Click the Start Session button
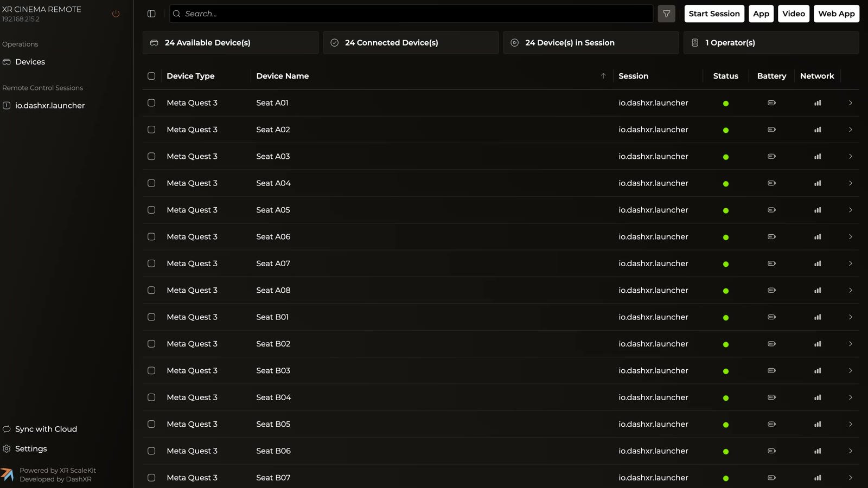 tap(714, 14)
